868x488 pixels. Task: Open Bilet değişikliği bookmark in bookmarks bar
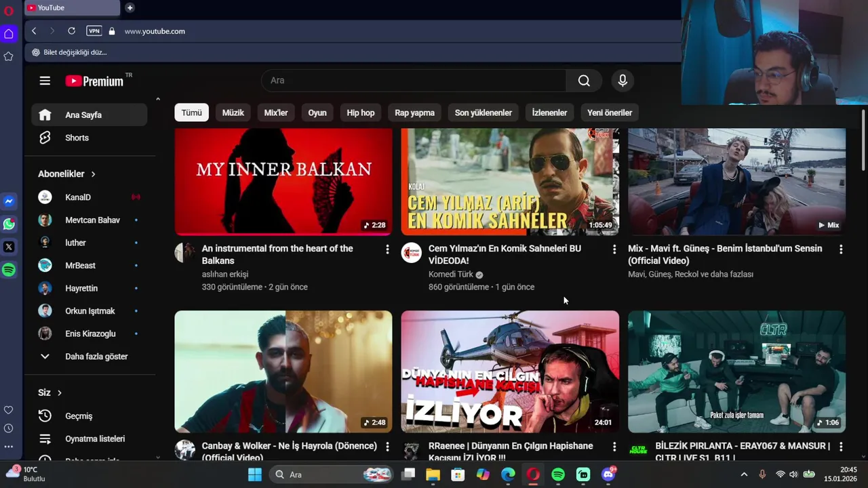tap(69, 52)
